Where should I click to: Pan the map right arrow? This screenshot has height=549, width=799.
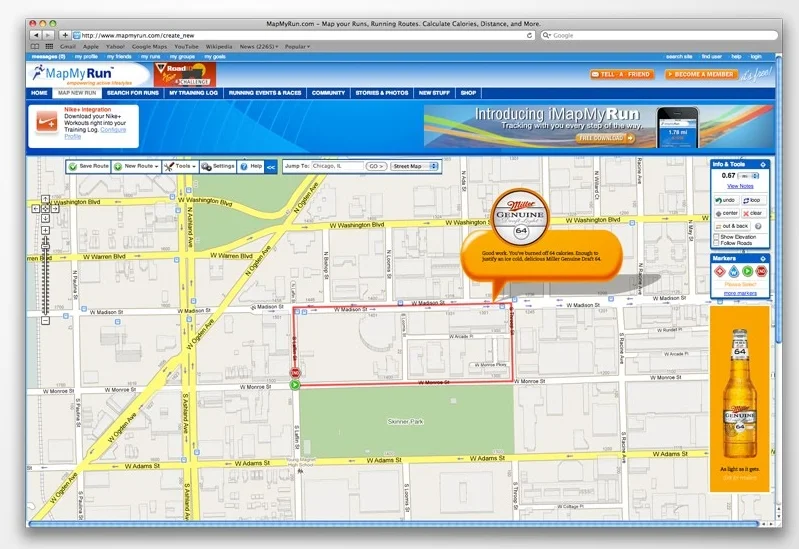(55, 208)
